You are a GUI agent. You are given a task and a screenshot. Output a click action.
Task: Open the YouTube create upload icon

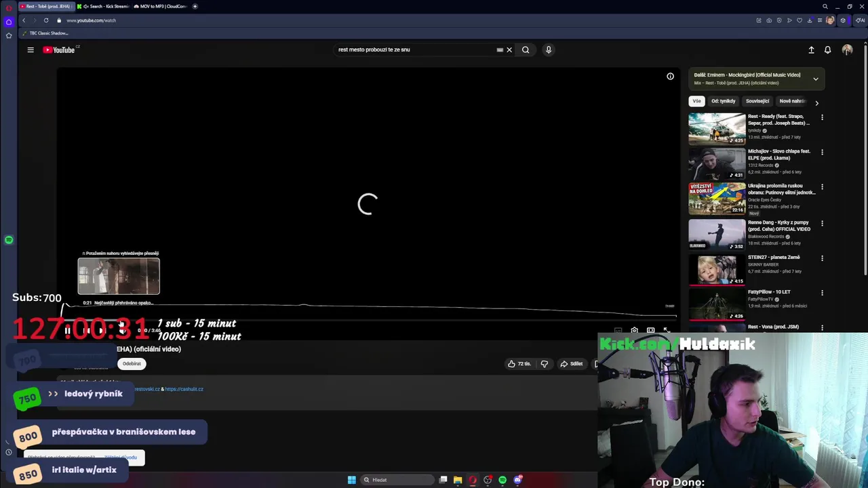point(811,49)
